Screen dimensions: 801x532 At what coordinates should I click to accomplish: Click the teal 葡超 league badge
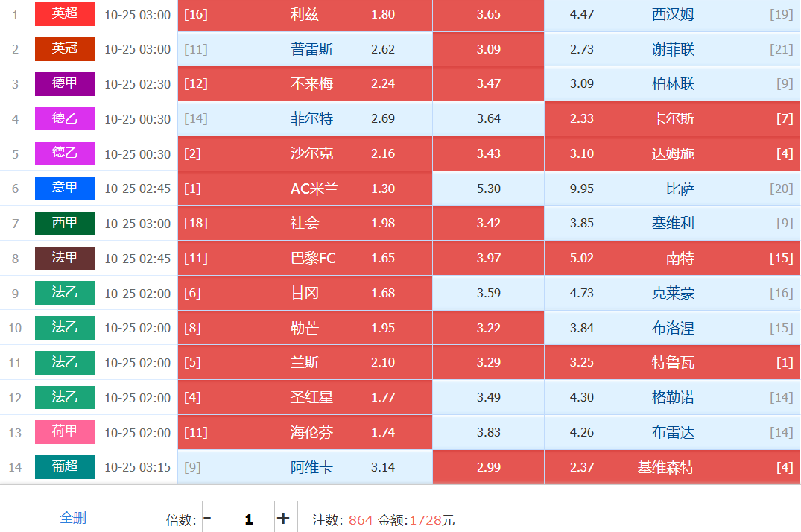click(65, 467)
